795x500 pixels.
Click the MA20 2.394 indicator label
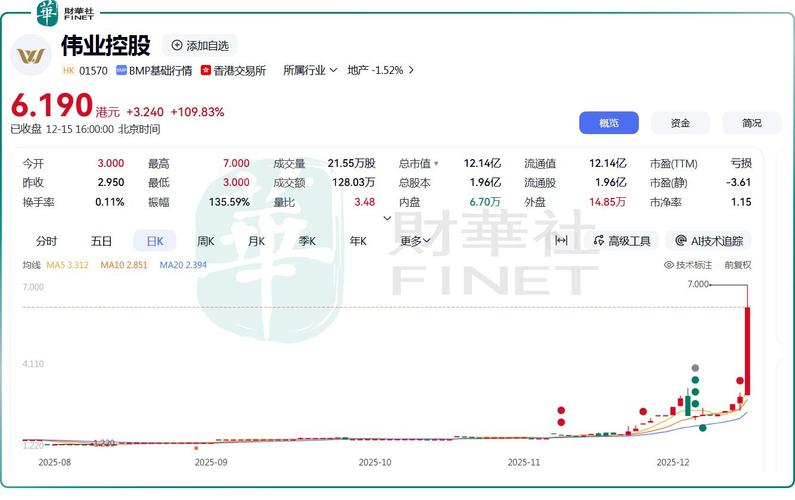(x=183, y=265)
